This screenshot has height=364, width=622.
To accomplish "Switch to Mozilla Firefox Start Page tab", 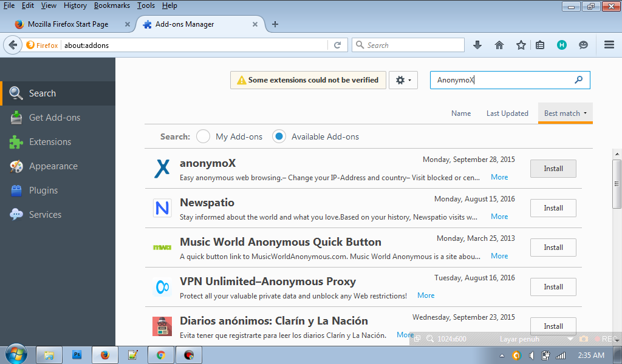I will coord(67,24).
